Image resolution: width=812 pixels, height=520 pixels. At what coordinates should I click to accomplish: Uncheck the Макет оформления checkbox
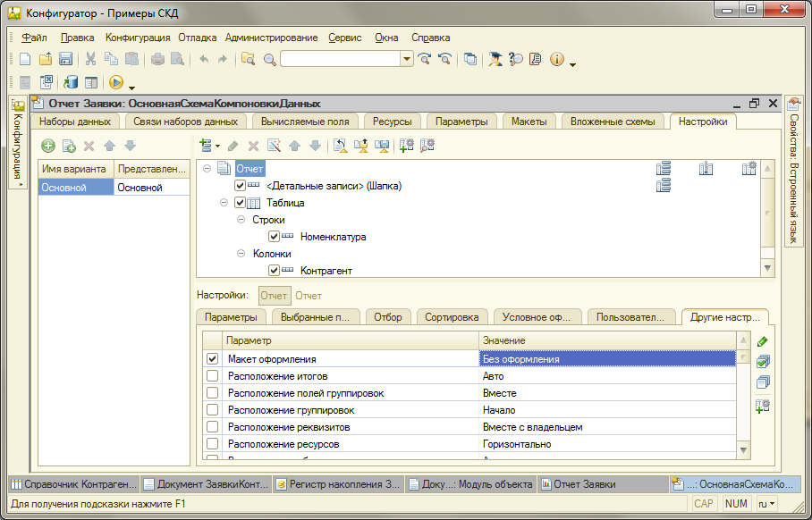[x=212, y=359]
